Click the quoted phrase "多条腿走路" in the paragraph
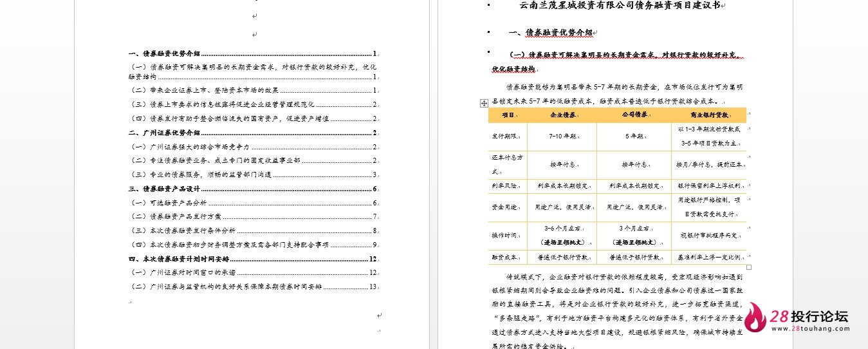 click(x=516, y=318)
